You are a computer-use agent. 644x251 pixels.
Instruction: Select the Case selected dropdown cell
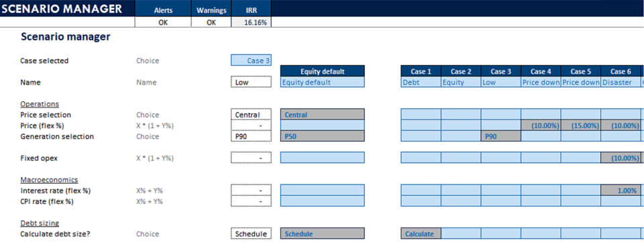(x=251, y=60)
